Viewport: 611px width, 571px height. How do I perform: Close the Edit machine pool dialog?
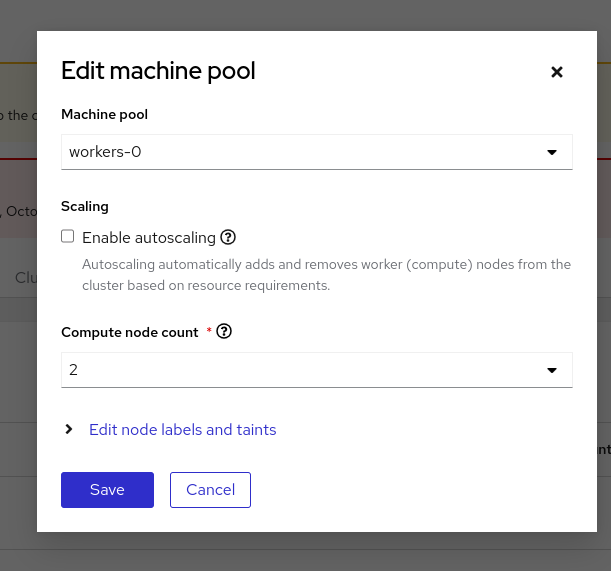(557, 72)
